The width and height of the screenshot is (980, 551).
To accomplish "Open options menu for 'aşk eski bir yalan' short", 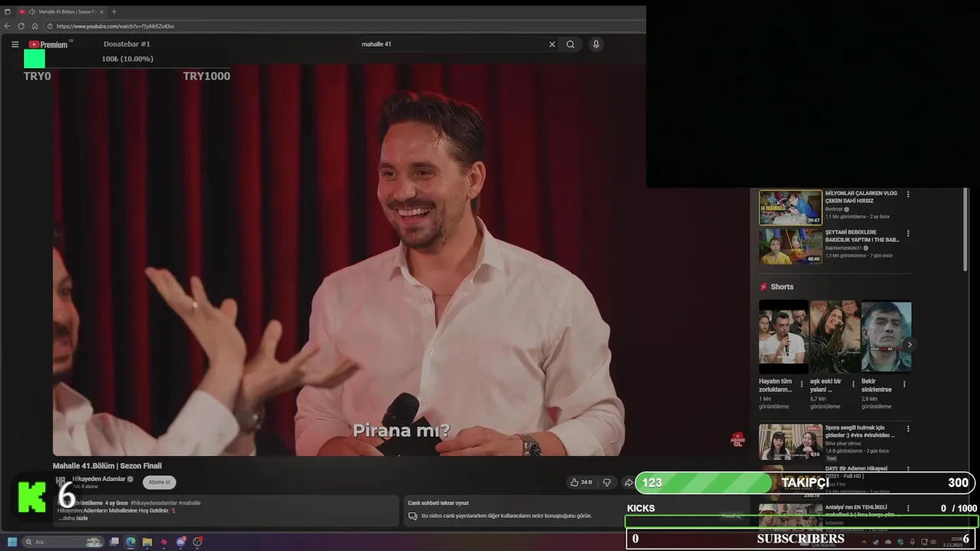I will 853,384.
